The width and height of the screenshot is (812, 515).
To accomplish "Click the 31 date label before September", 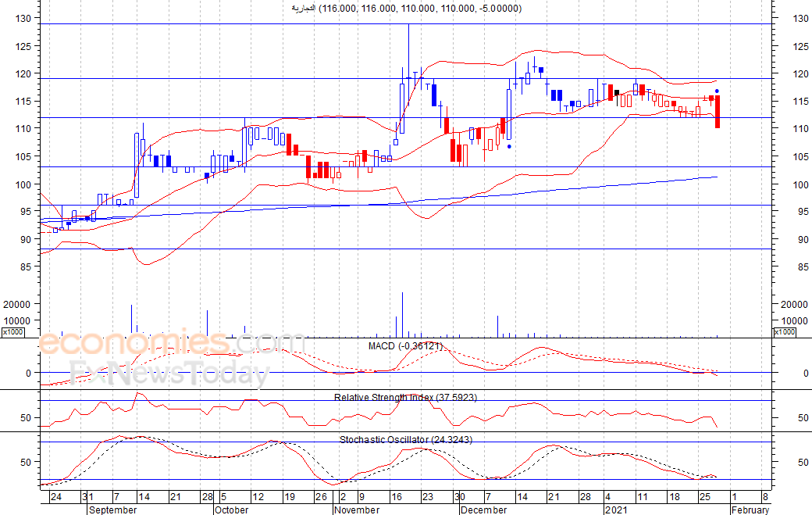I will pyautogui.click(x=87, y=497).
